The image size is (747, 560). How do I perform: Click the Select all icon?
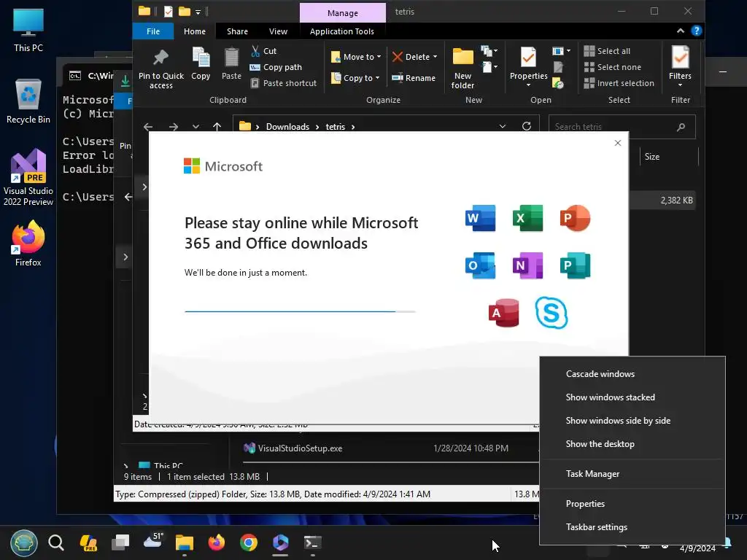point(589,51)
